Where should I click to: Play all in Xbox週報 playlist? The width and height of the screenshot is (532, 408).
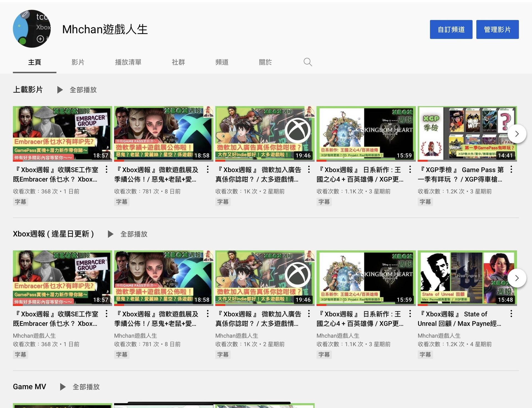coord(134,234)
